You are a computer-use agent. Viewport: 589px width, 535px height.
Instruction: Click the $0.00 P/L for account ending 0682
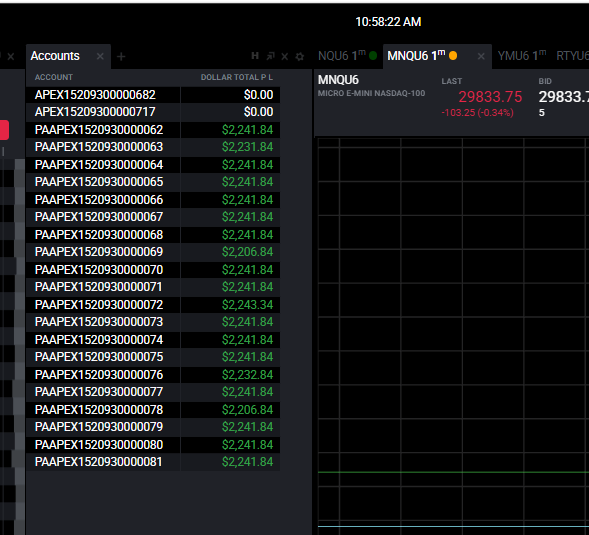coord(258,95)
